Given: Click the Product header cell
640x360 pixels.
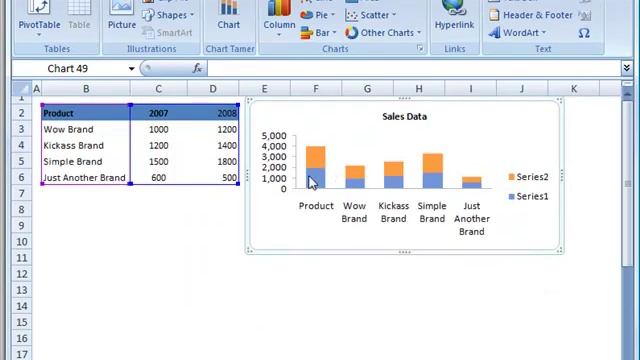Looking at the screenshot, I should 86,113.
